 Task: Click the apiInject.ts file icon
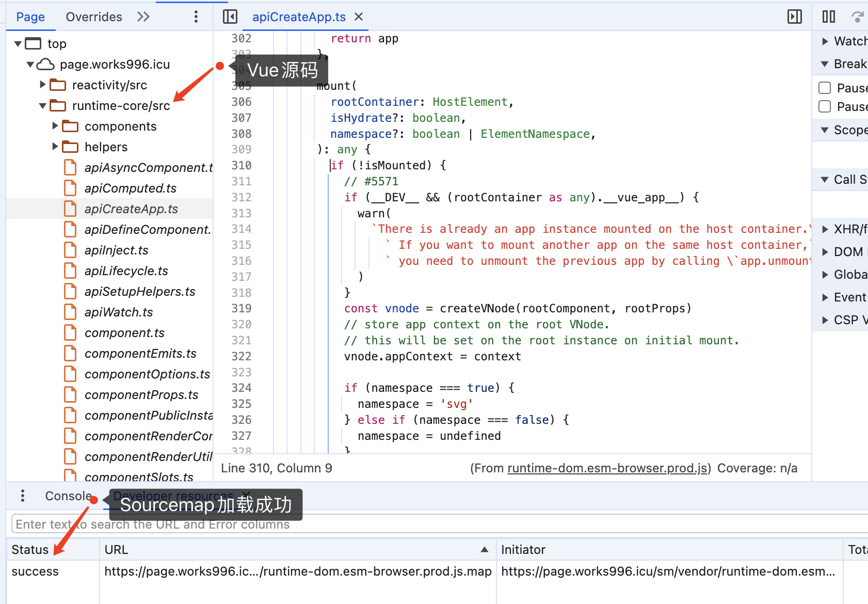click(x=70, y=250)
